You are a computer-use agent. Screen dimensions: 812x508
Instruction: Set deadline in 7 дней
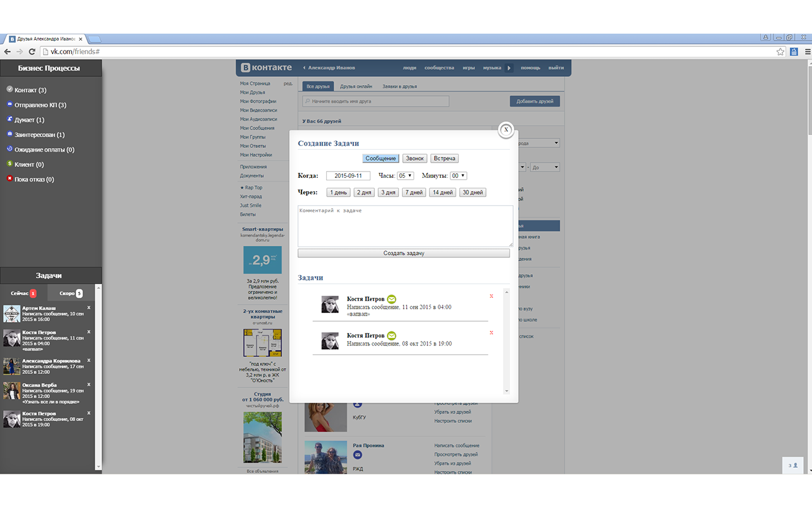[414, 192]
